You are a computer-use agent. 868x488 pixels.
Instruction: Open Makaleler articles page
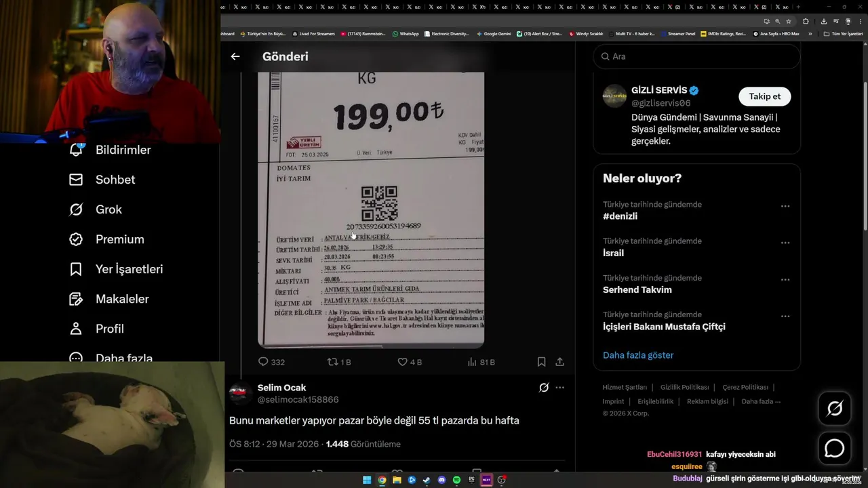tap(108, 299)
